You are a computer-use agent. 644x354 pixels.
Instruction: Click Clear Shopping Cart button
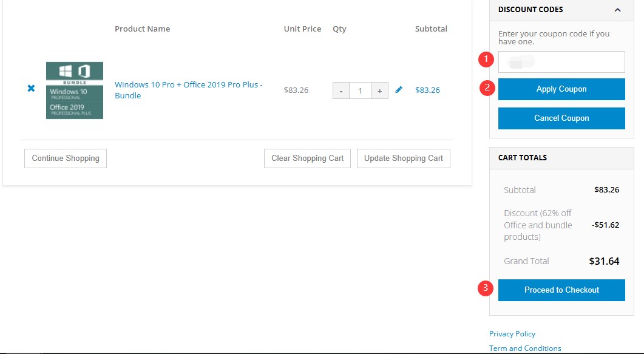pos(307,158)
